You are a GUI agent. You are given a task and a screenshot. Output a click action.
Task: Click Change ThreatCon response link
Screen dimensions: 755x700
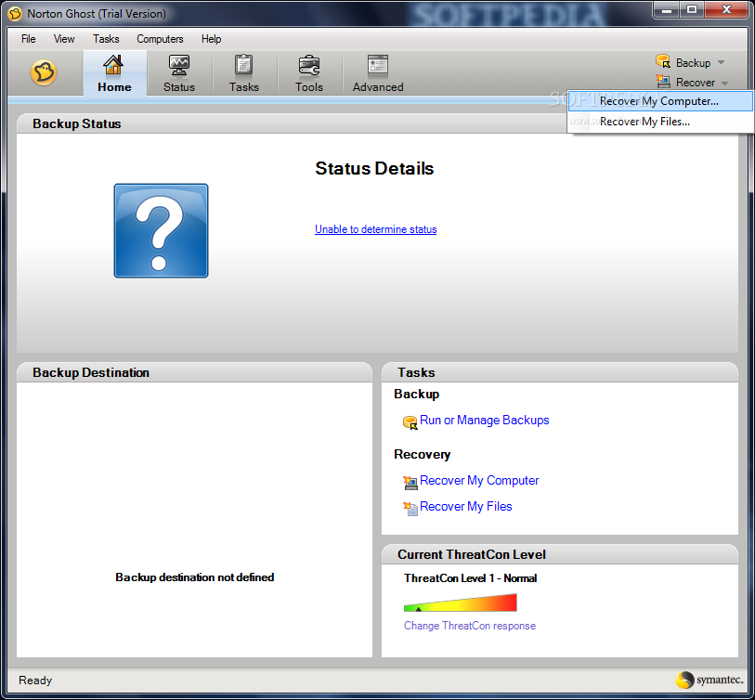(470, 626)
